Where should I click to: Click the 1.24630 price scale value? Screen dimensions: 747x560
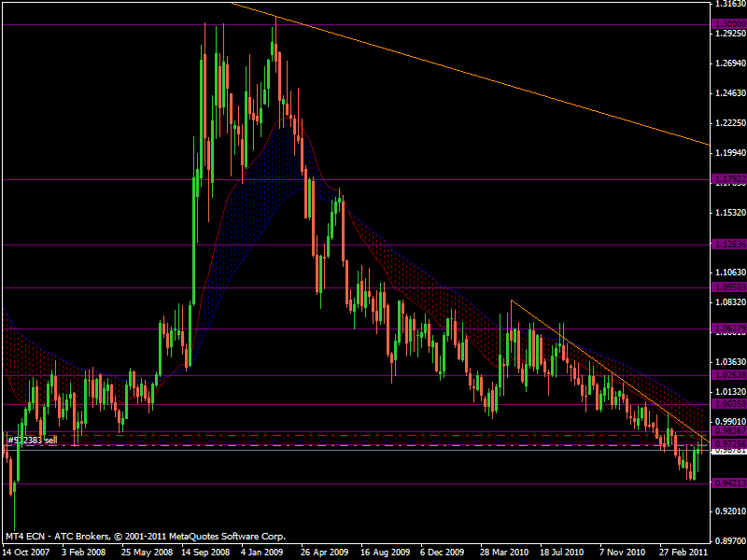(x=730, y=93)
